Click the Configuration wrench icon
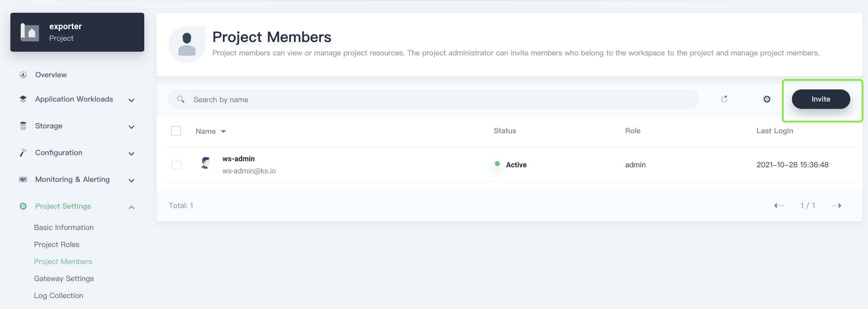The image size is (868, 309). pos(23,152)
